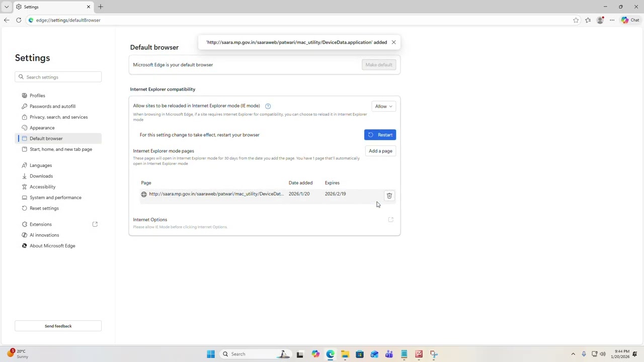Open the new tab plus button
The height and width of the screenshot is (362, 644).
tap(100, 7)
